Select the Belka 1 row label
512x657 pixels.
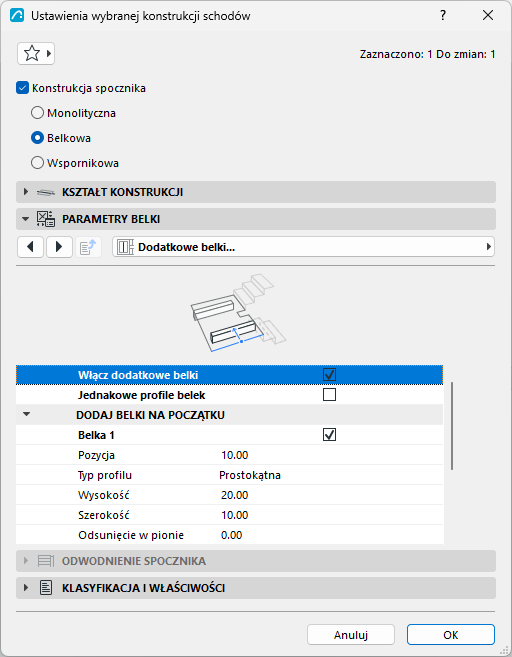pos(96,435)
